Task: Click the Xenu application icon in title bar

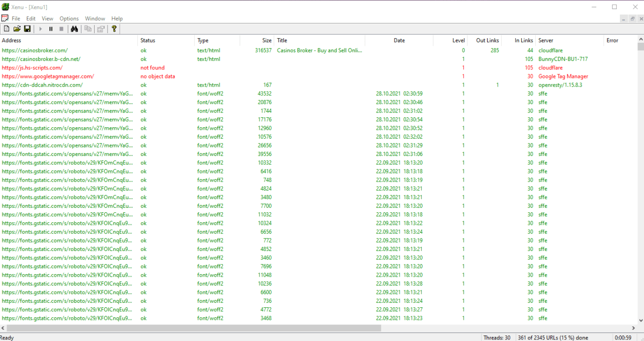Action: click(6, 7)
